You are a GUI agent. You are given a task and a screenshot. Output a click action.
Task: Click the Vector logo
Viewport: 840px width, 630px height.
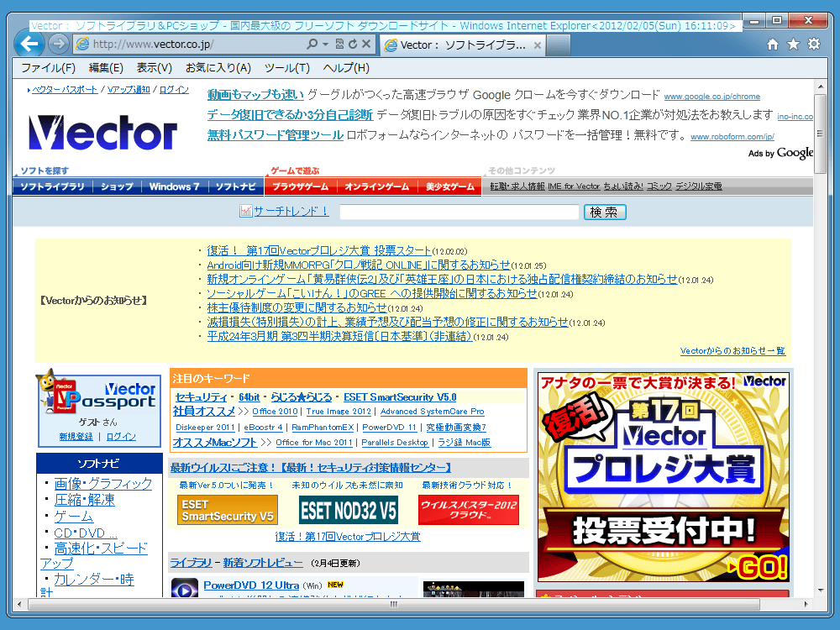click(102, 133)
